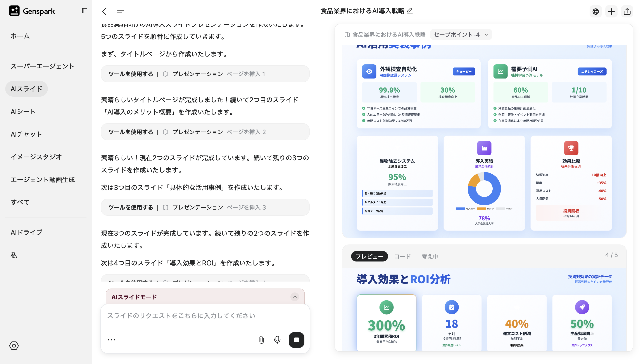Click the 60% 食品ロス削減 stat
The width and height of the screenshot is (642, 364).
pyautogui.click(x=520, y=92)
